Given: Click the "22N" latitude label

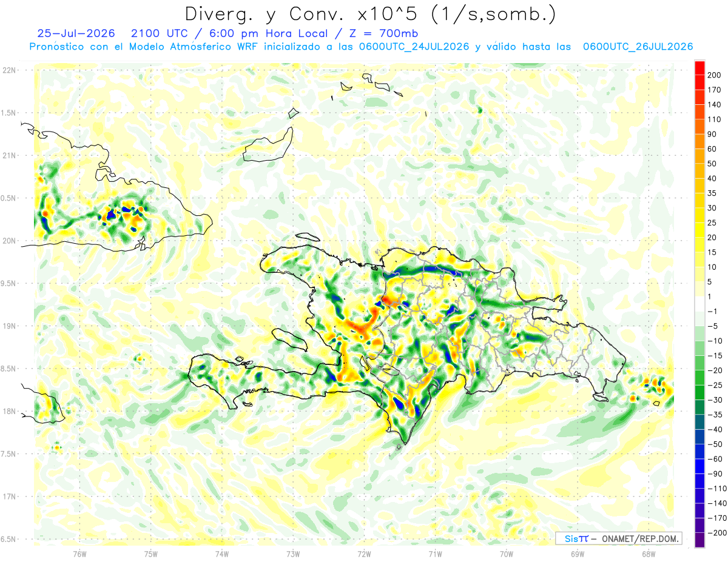Looking at the screenshot, I should [9, 70].
